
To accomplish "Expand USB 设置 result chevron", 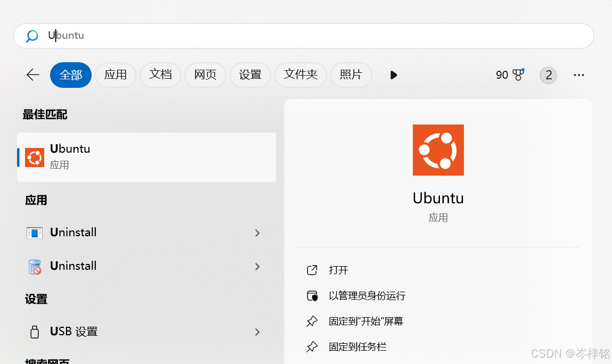I will (257, 332).
